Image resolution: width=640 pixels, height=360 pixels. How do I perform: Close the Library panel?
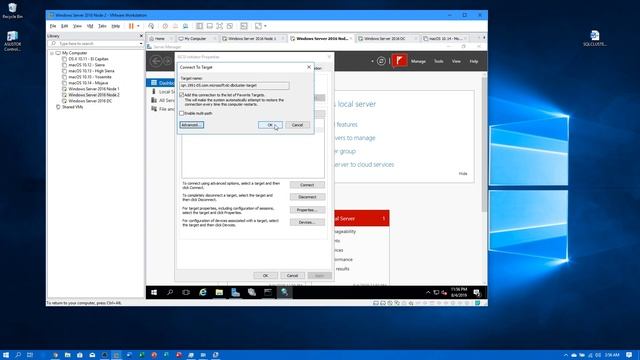141,36
